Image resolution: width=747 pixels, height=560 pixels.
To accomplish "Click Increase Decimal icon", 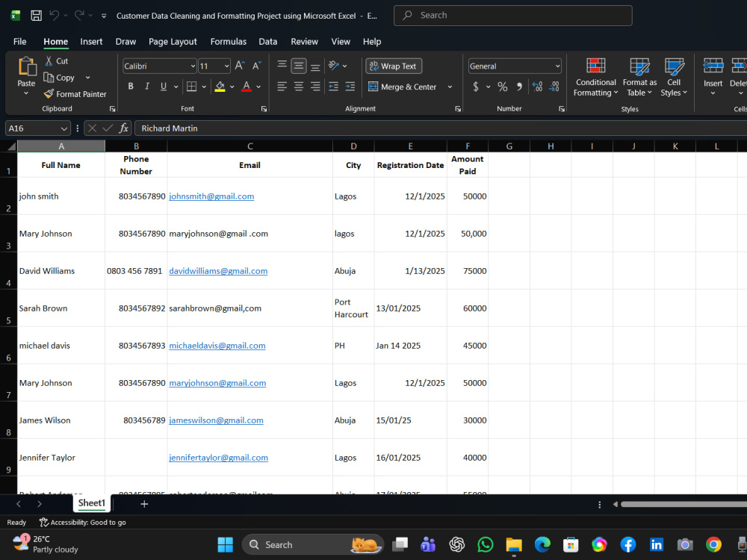I will 537,87.
